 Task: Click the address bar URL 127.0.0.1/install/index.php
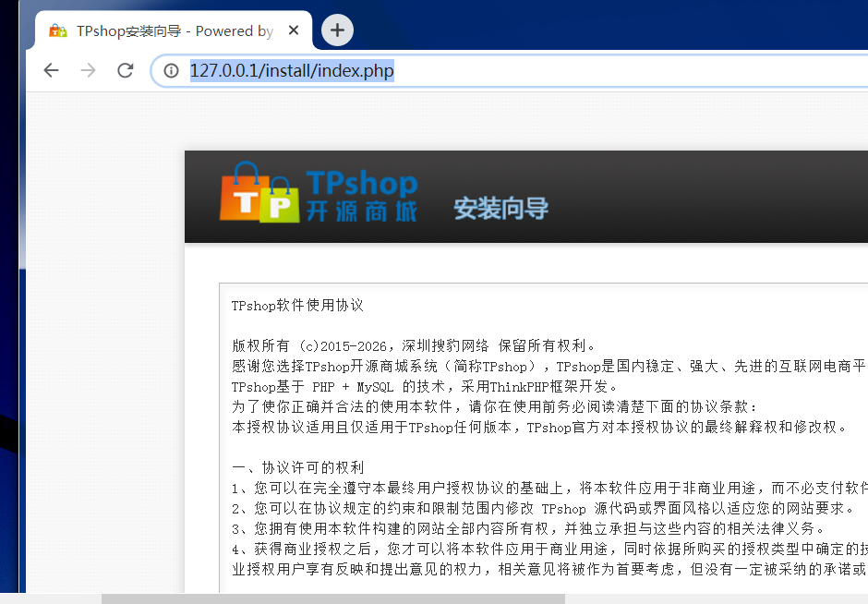(292, 70)
